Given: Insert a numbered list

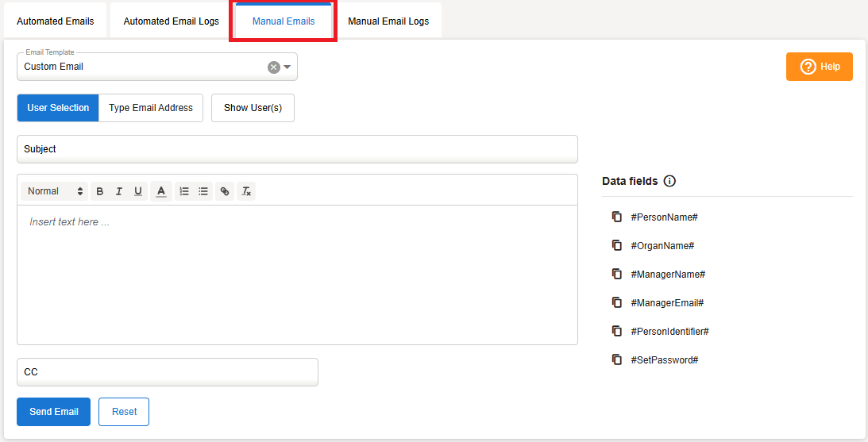Looking at the screenshot, I should click(x=184, y=191).
